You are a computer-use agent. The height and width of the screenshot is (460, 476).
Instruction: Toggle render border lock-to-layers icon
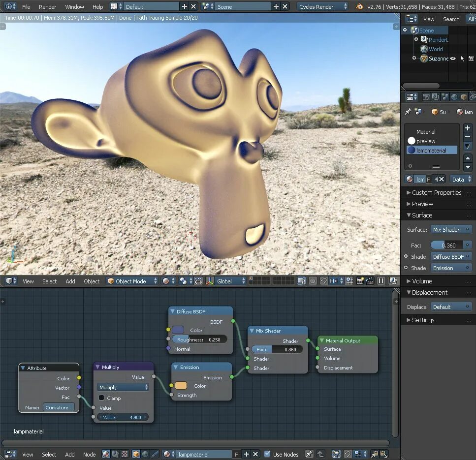click(x=301, y=281)
